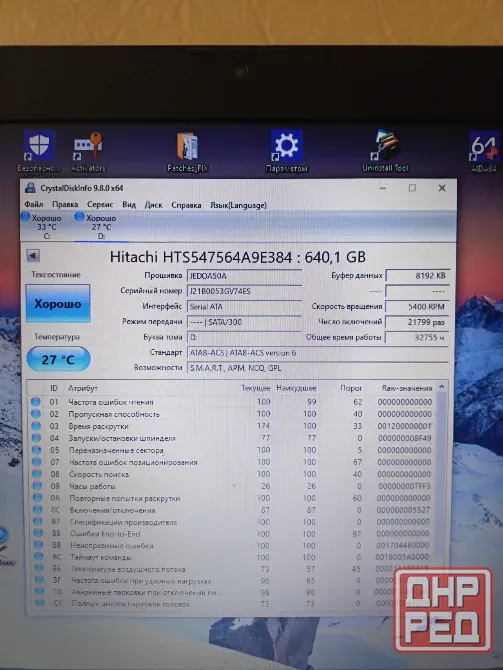Select row 09 Часы работы
The image size is (503, 670).
click(x=232, y=486)
